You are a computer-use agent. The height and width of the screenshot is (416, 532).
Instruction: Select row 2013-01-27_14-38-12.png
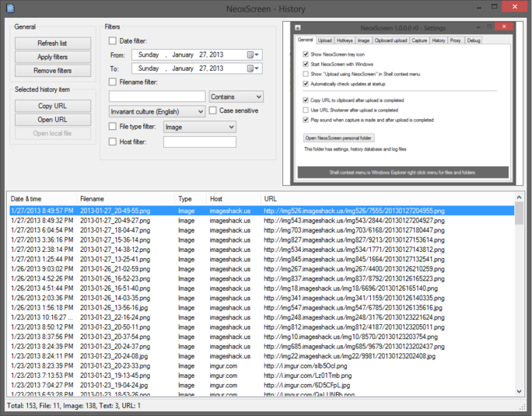coord(261,250)
